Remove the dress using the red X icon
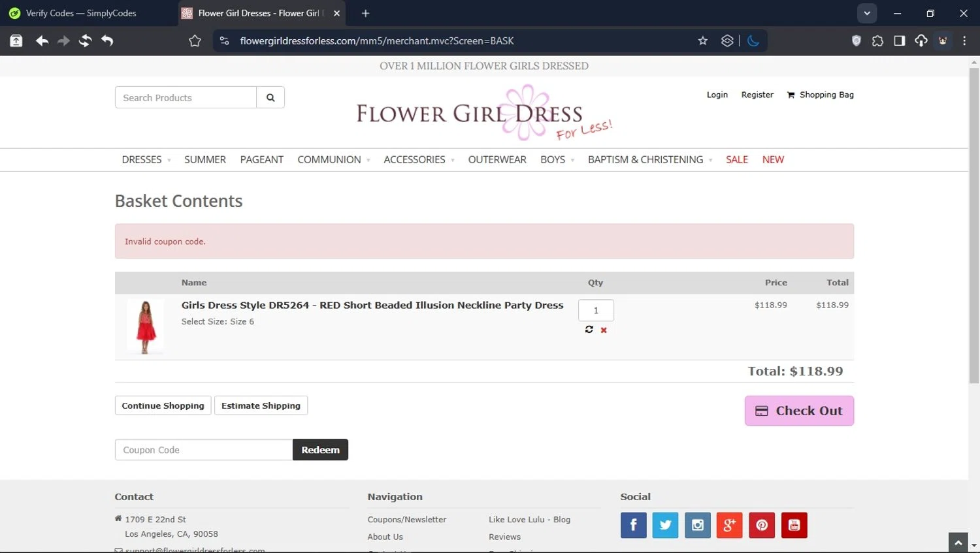This screenshot has width=980, height=553. coord(604,330)
